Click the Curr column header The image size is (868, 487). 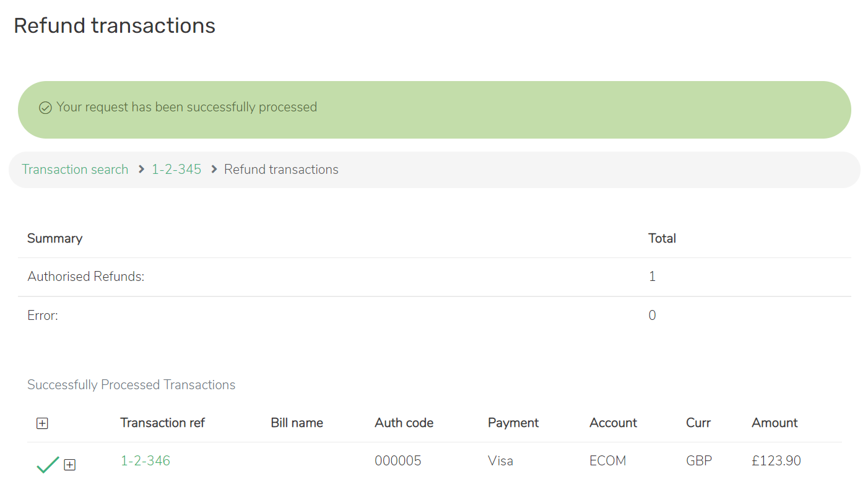click(698, 423)
